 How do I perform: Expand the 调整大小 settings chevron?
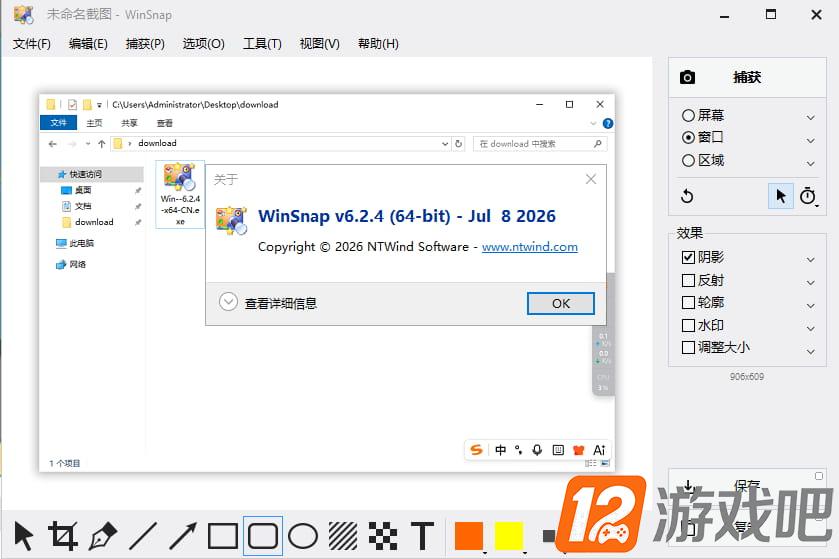pyautogui.click(x=811, y=351)
